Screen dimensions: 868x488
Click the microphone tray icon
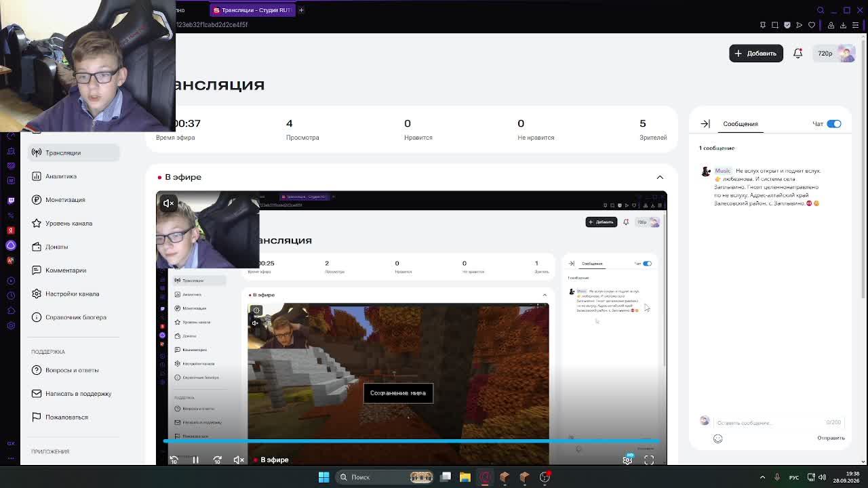(x=777, y=477)
